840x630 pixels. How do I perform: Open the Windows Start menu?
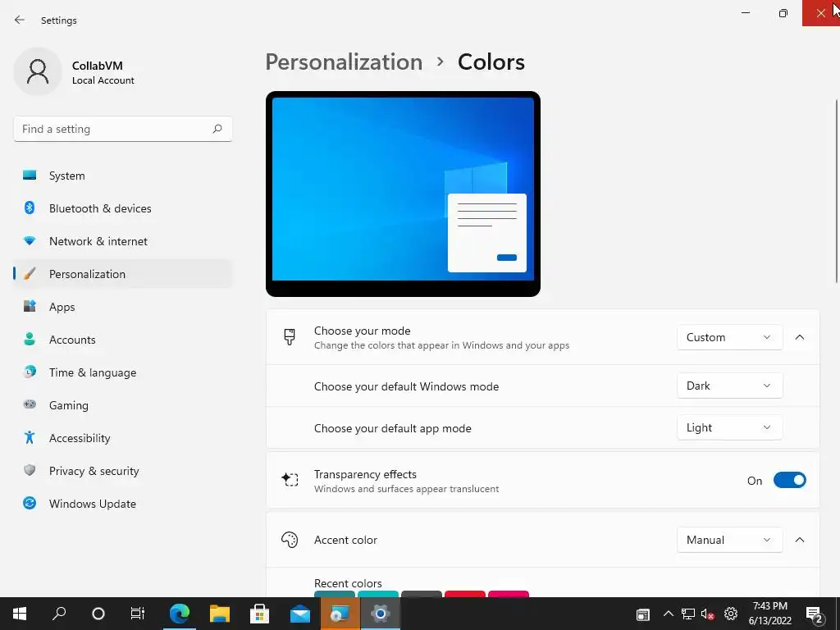click(x=20, y=614)
